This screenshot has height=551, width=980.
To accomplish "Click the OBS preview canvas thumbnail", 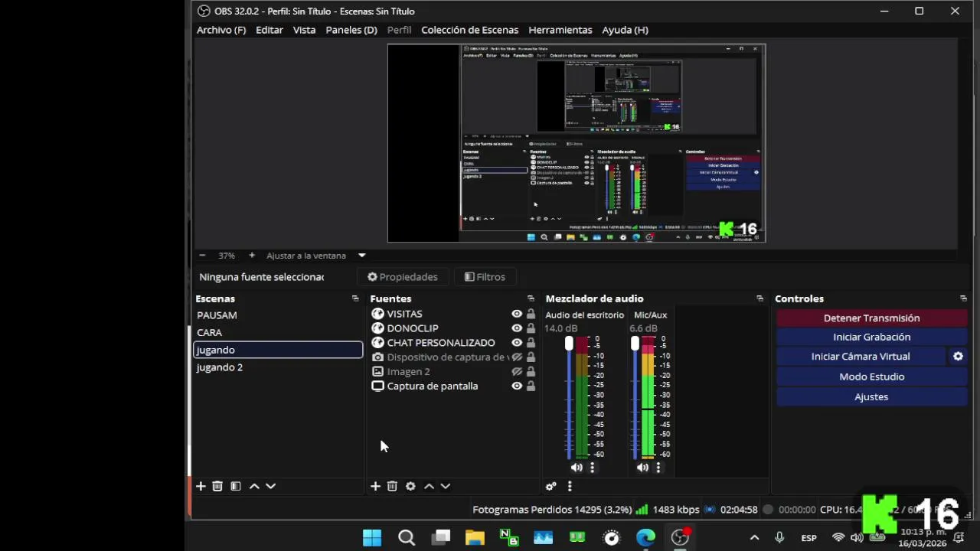I will (577, 143).
